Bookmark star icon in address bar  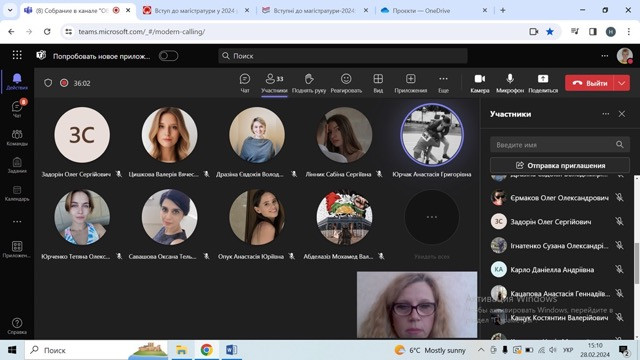pos(550,31)
